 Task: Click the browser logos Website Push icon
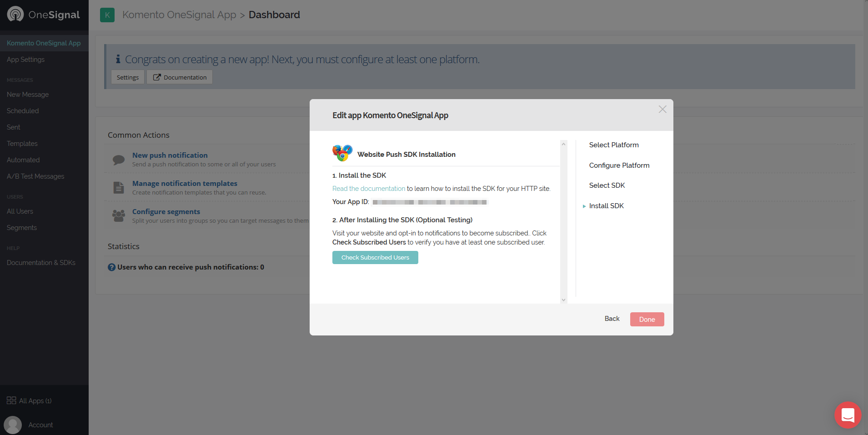(x=342, y=153)
